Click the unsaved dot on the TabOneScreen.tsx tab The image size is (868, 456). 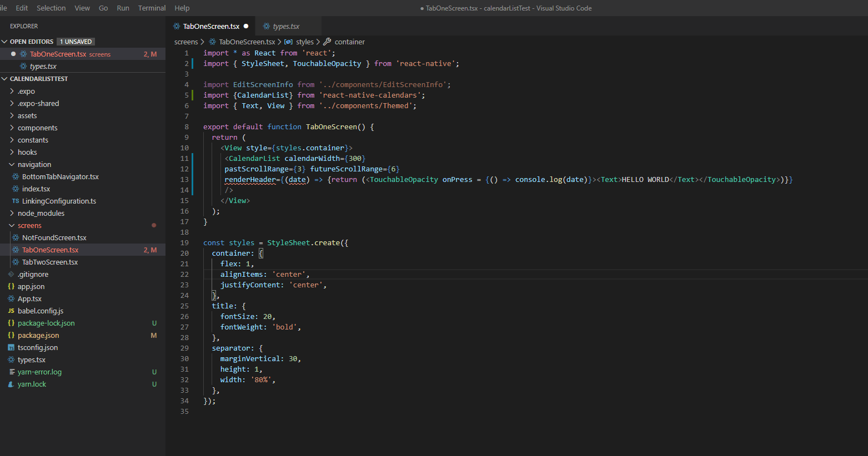click(246, 26)
